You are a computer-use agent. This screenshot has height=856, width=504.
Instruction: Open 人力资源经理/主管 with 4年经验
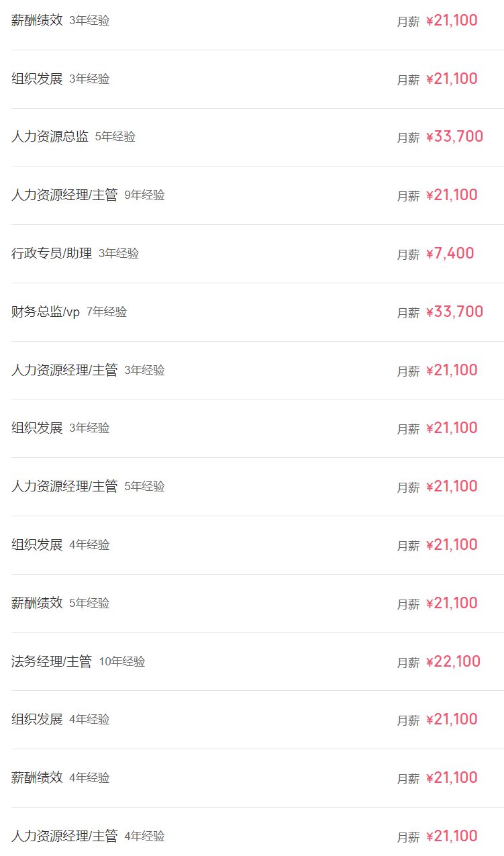64,837
